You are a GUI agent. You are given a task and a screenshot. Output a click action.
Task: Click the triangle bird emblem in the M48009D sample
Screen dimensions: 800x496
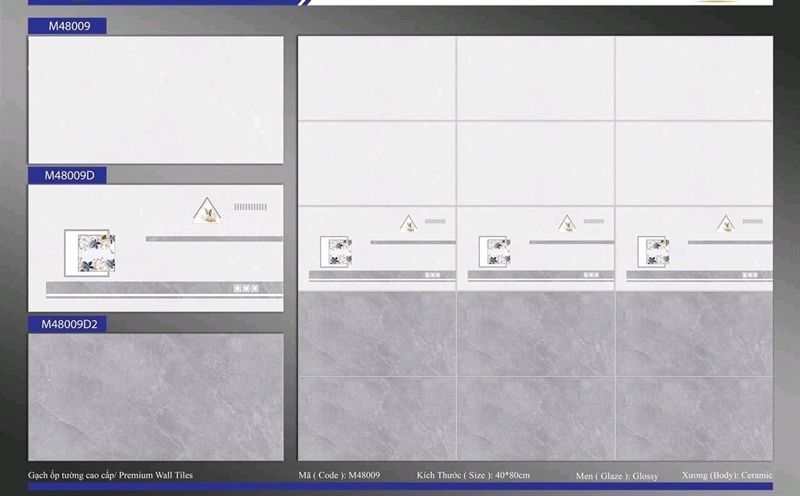(208, 210)
